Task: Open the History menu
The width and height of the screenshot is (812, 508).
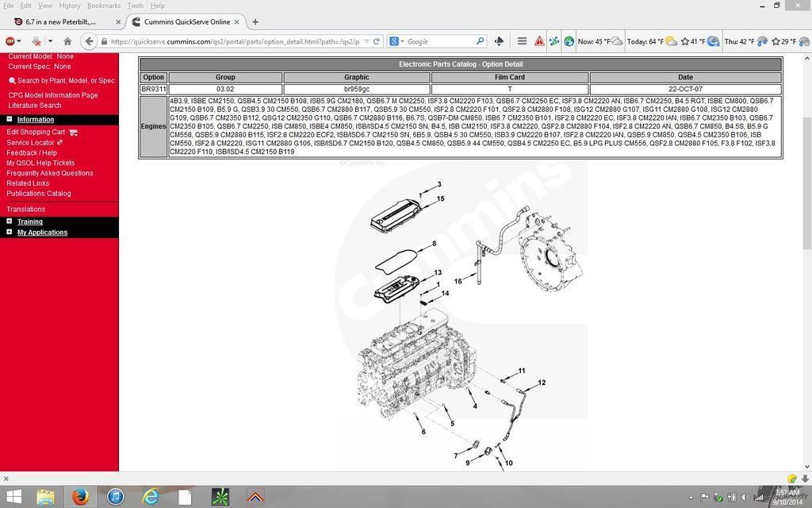Action: (x=70, y=6)
